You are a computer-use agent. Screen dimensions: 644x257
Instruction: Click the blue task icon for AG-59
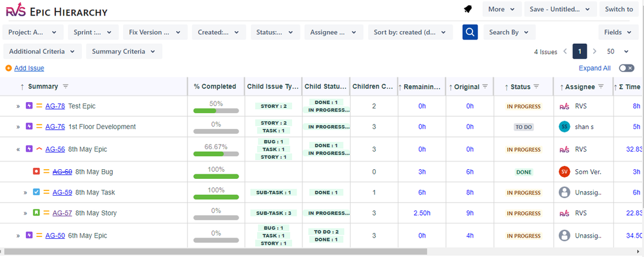(x=36, y=192)
